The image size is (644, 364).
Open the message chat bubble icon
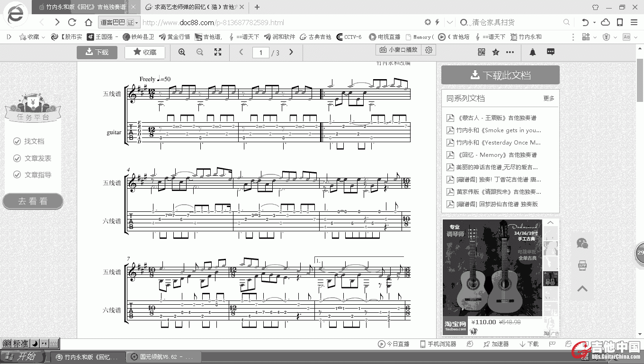pyautogui.click(x=551, y=52)
